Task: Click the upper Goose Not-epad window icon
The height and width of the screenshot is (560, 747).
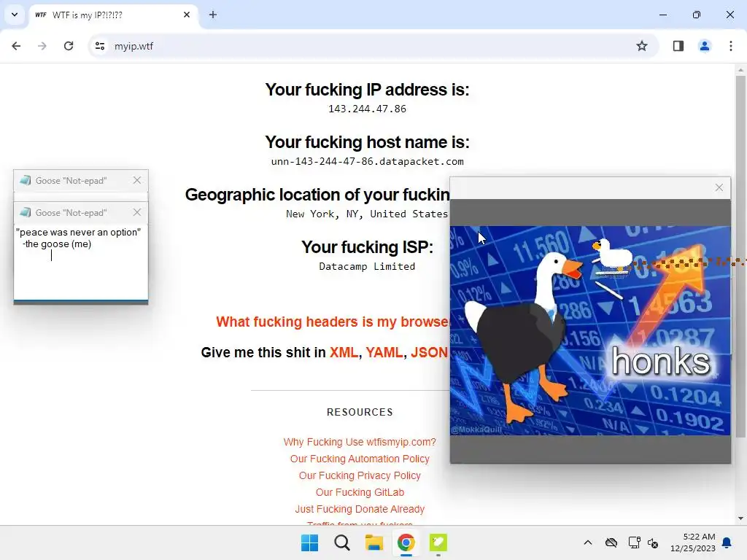Action: (x=26, y=180)
